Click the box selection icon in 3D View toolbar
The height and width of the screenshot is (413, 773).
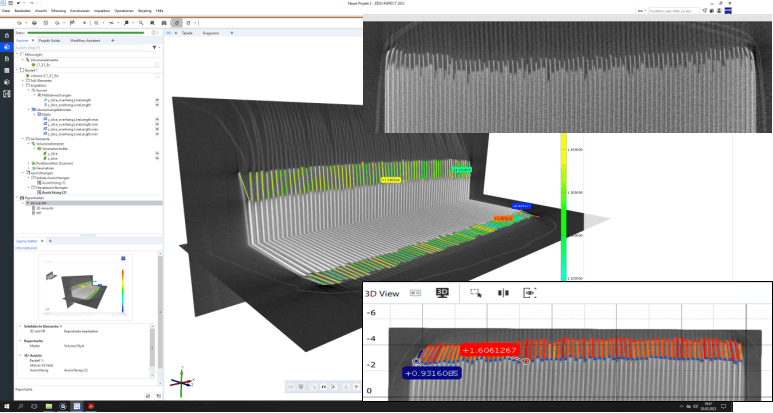[x=476, y=293]
